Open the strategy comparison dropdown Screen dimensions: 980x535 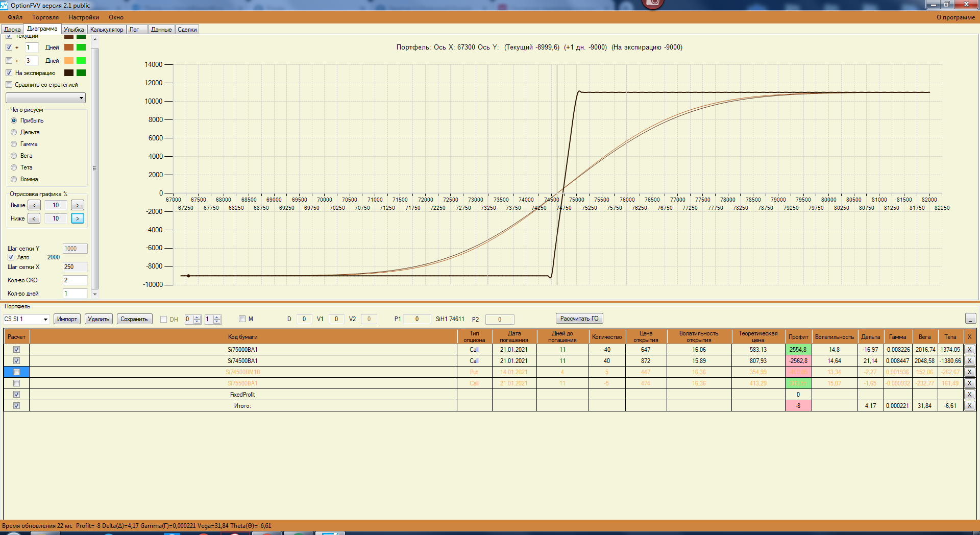(x=45, y=98)
